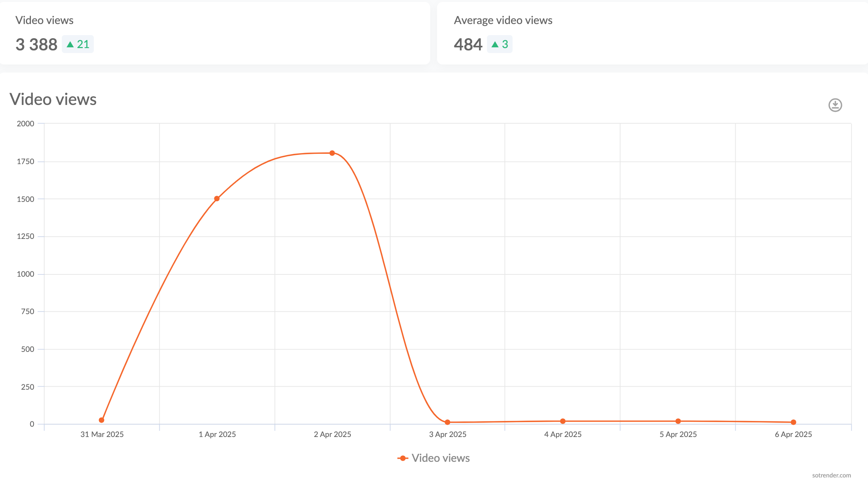
Task: Click the green 21 increase badge
Action: 78,44
